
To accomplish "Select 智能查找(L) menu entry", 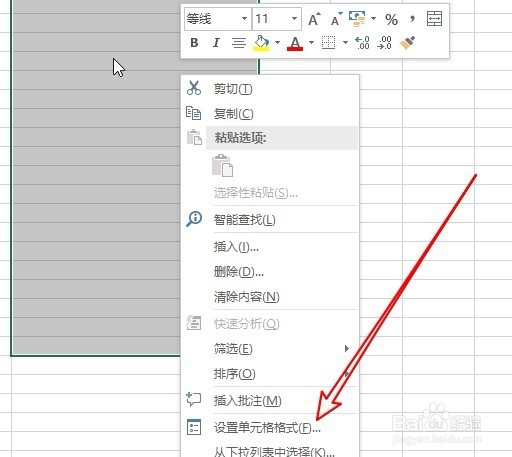I will click(x=270, y=219).
